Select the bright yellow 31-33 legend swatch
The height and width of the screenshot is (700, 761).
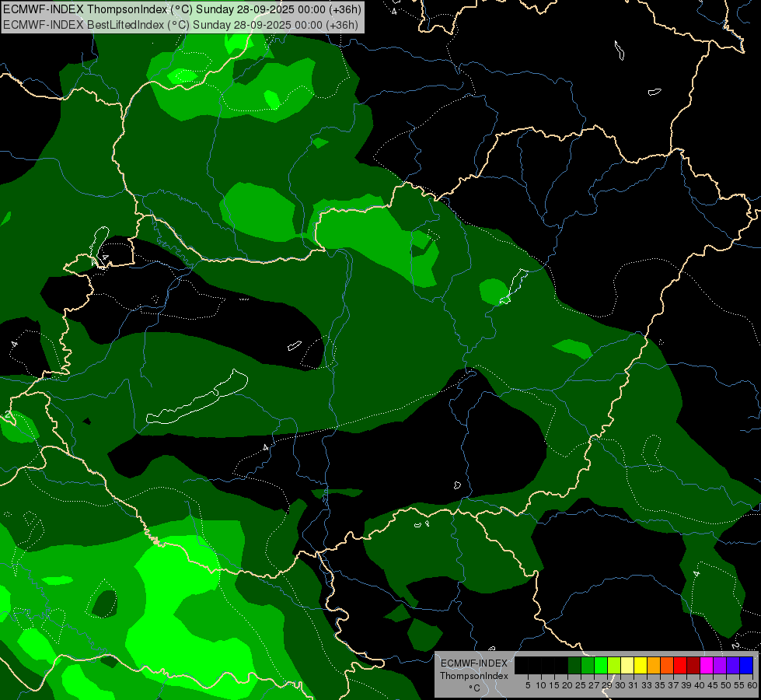pos(641,665)
